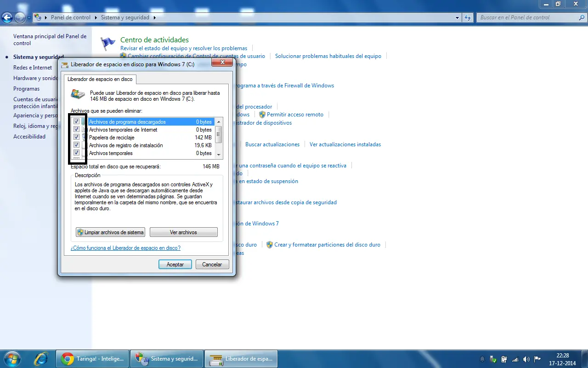Click the Cancelar button
588x368 pixels.
click(212, 264)
